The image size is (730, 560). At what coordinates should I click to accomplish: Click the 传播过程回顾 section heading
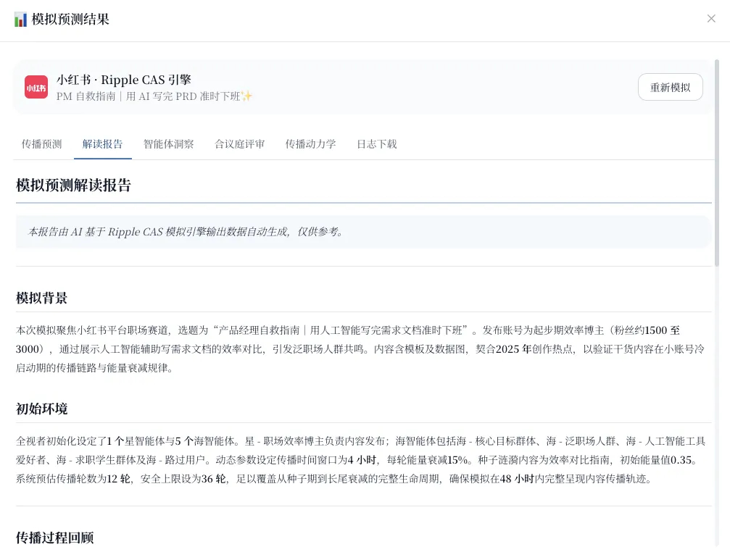click(54, 538)
